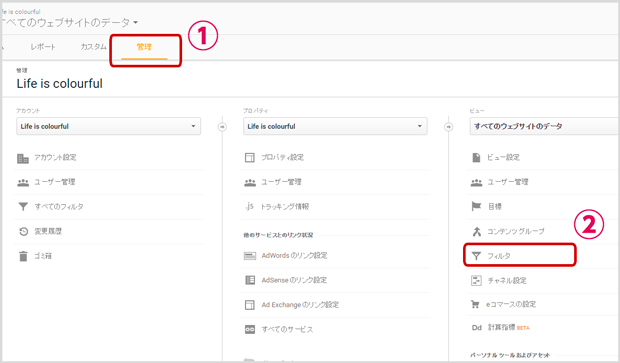
Task: Open eコマースの設定 link
Action: point(511,304)
